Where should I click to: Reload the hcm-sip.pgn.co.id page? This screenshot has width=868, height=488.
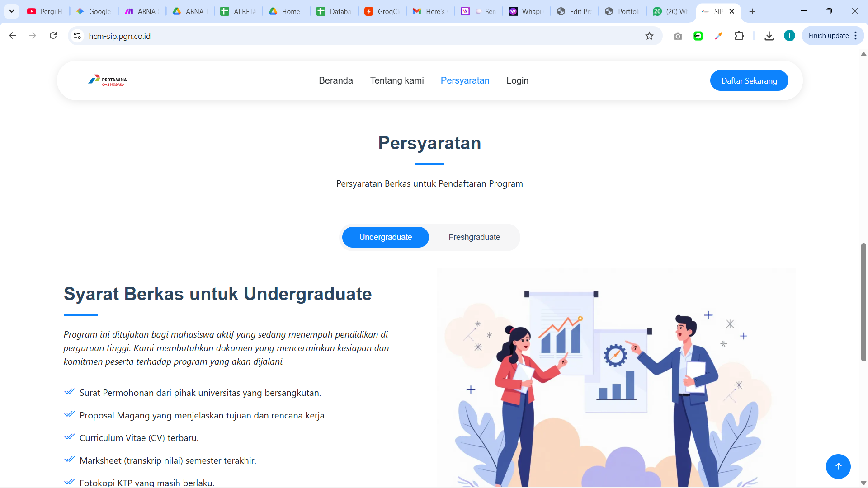click(x=53, y=36)
